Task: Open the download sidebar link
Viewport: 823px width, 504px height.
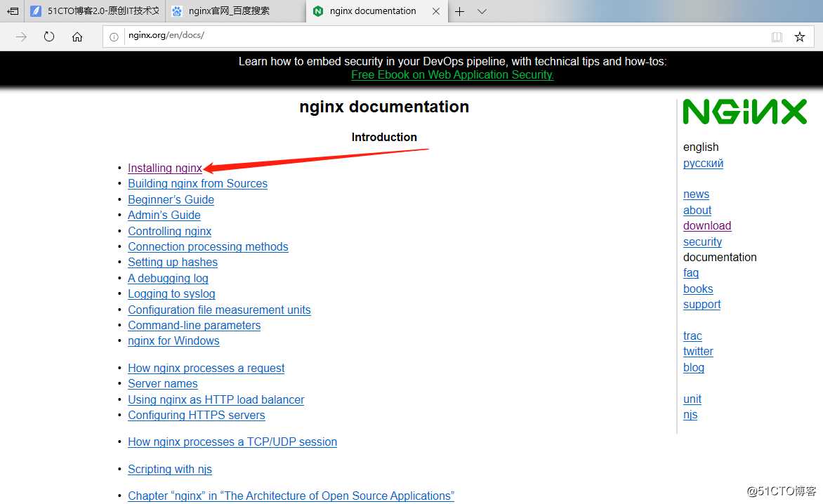Action: point(707,225)
